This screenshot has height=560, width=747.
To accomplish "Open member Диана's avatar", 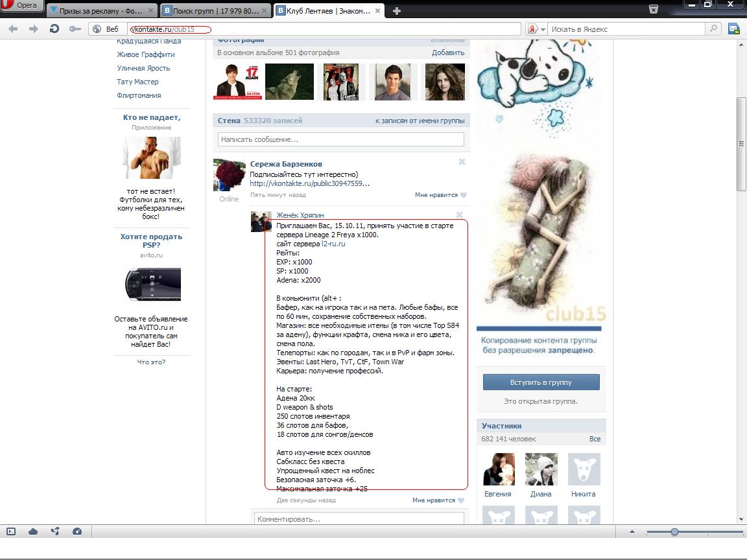I will (x=541, y=469).
